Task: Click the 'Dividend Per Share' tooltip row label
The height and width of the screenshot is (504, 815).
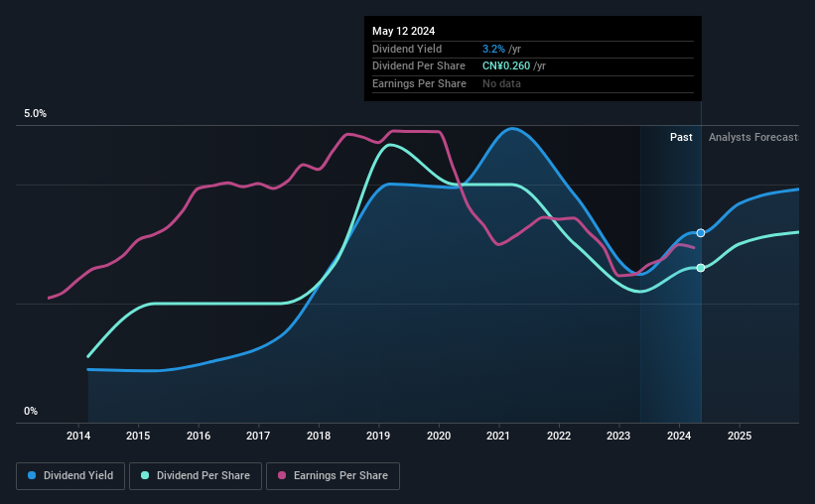Action: (418, 66)
